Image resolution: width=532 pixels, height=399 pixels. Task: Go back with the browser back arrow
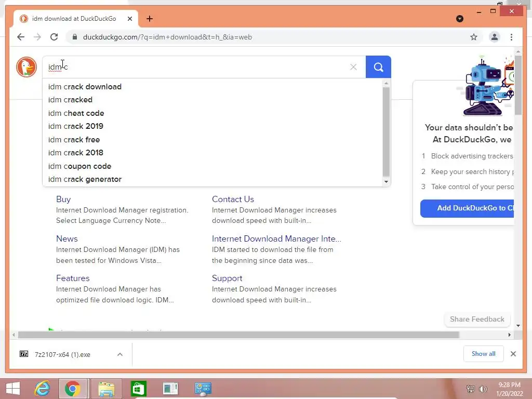tap(21, 37)
